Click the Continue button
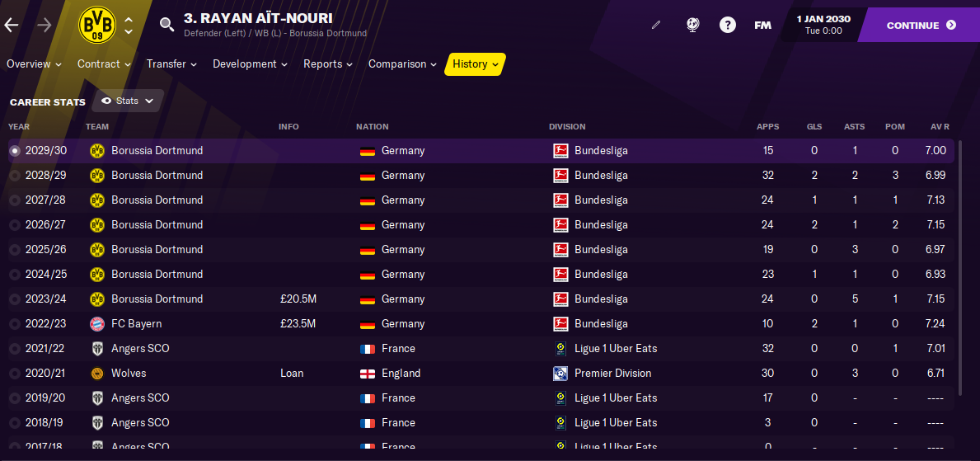980x461 pixels. [x=921, y=25]
